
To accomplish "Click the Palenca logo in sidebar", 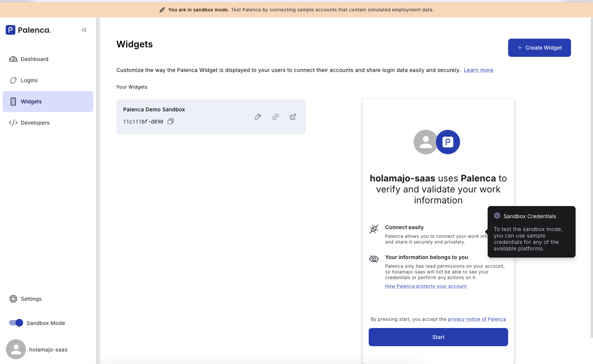I will pyautogui.click(x=28, y=30).
